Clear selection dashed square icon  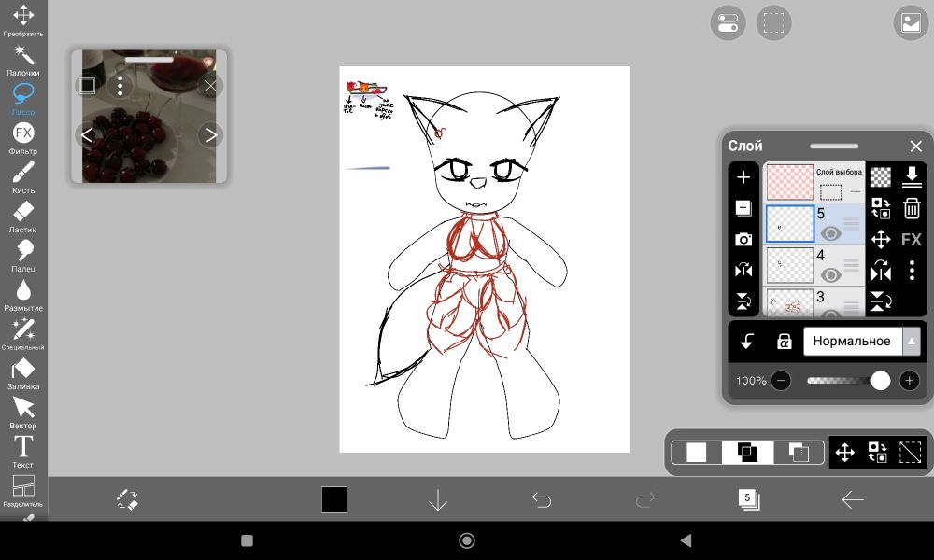point(910,453)
